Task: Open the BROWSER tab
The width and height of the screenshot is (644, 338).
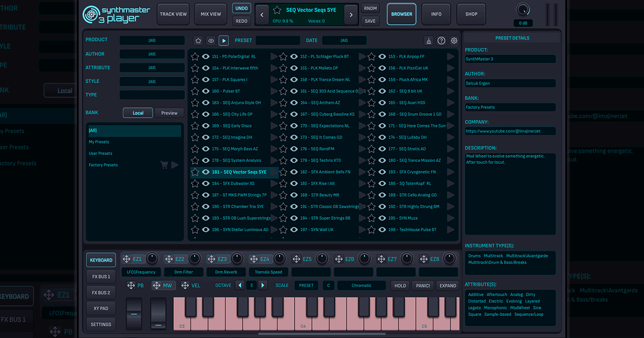Action: (401, 14)
